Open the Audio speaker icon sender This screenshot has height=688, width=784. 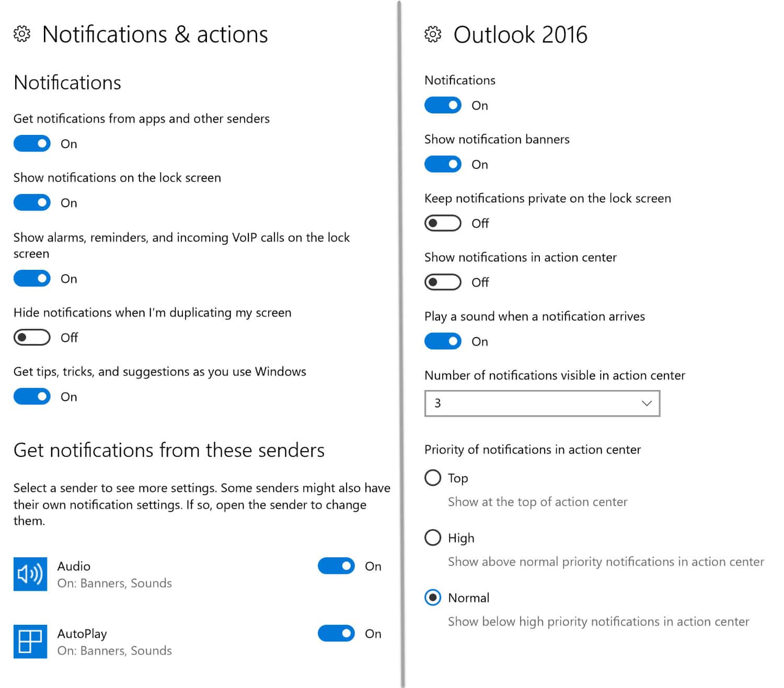(x=30, y=574)
